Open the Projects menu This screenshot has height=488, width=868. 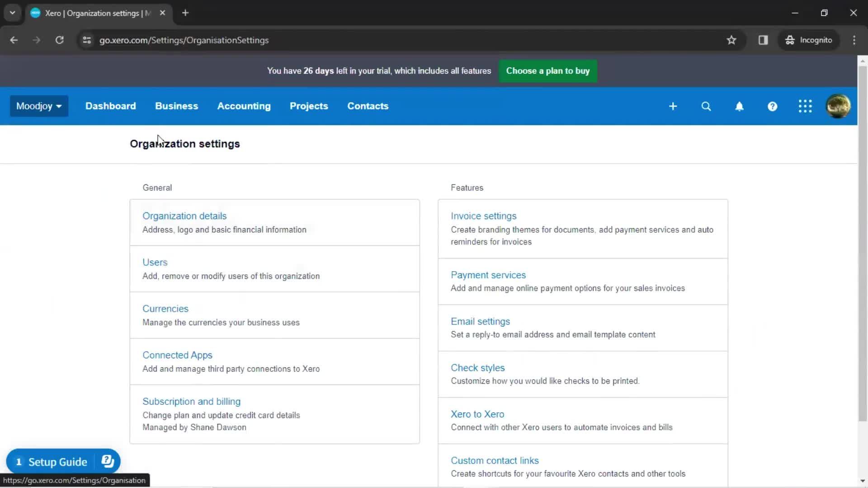[309, 106]
